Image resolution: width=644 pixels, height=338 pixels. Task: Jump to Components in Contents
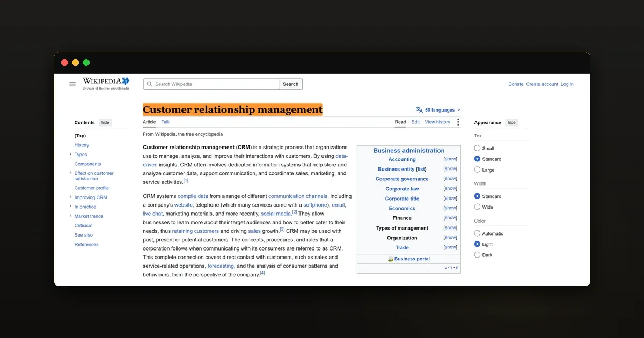87,164
